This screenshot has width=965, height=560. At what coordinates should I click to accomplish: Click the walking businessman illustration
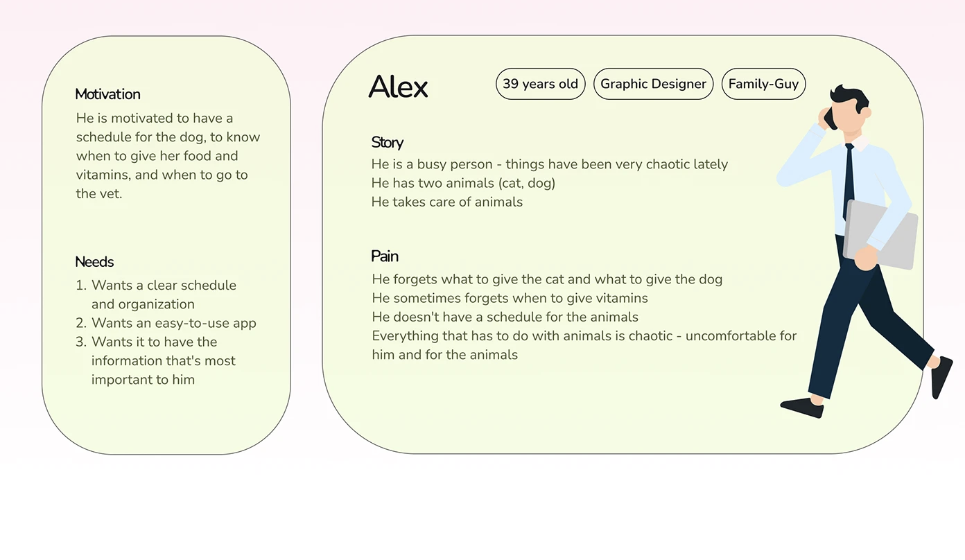(864, 251)
